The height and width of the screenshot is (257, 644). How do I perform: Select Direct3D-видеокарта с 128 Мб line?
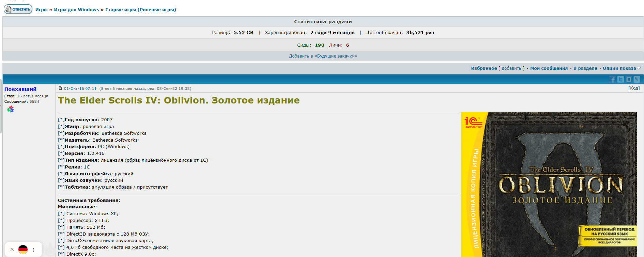coord(104,234)
